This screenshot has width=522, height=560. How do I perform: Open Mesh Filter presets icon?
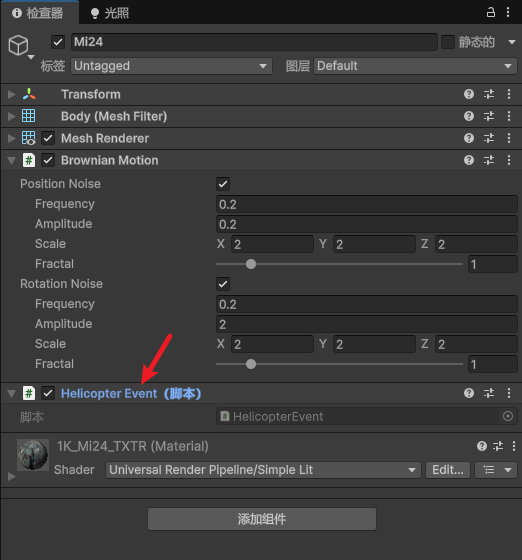click(489, 116)
